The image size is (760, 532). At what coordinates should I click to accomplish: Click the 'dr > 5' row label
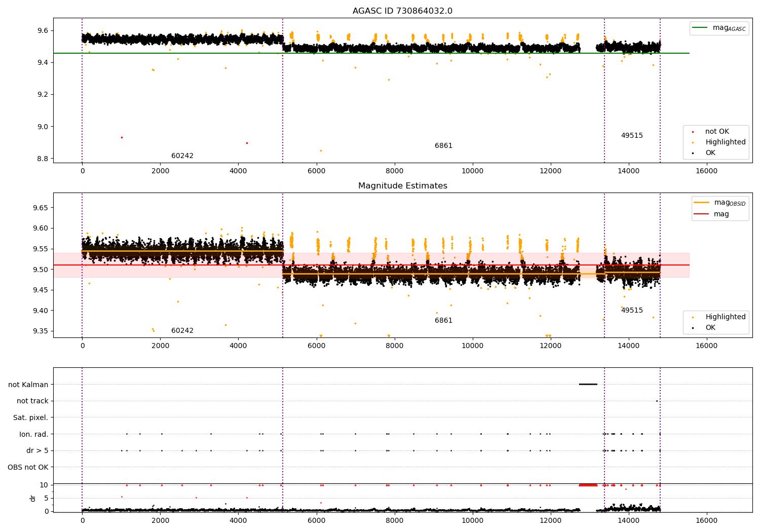coord(37,451)
